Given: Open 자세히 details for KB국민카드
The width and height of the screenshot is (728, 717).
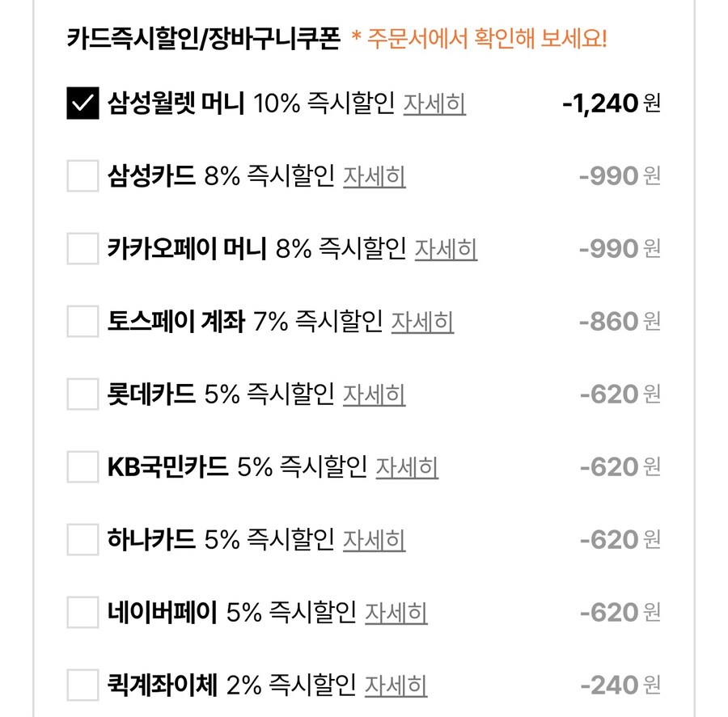Looking at the screenshot, I should 407,468.
